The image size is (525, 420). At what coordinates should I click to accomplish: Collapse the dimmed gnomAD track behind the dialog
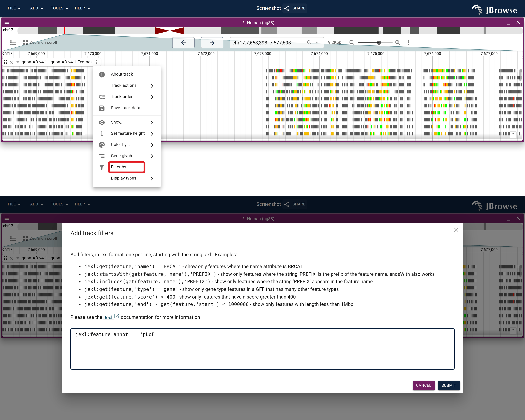tap(18, 258)
